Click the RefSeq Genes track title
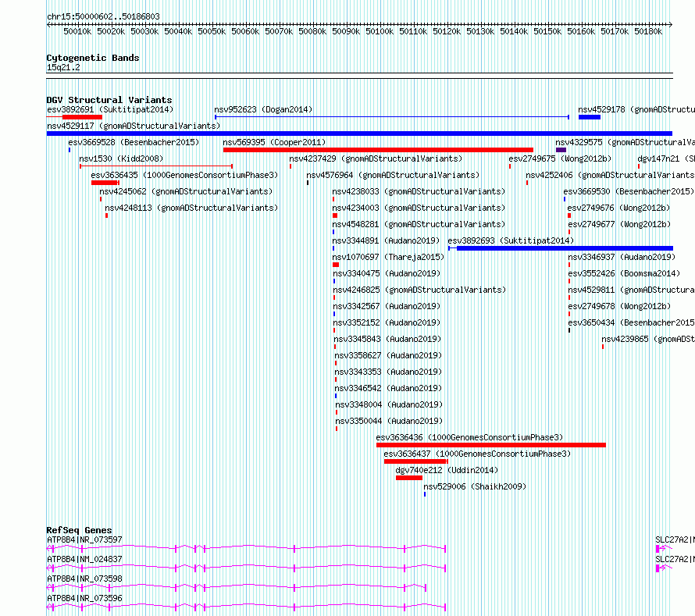Screen dimensions: 695x616 pos(79,530)
